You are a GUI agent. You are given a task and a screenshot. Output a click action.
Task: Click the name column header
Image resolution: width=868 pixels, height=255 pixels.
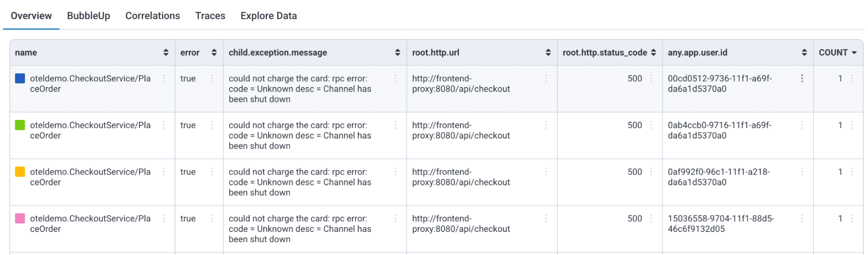pyautogui.click(x=26, y=53)
